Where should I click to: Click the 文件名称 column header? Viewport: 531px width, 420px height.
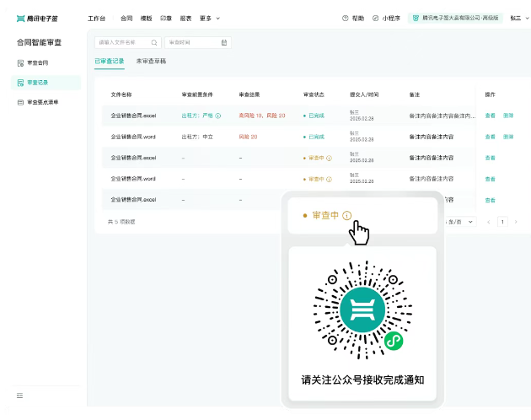coord(121,94)
